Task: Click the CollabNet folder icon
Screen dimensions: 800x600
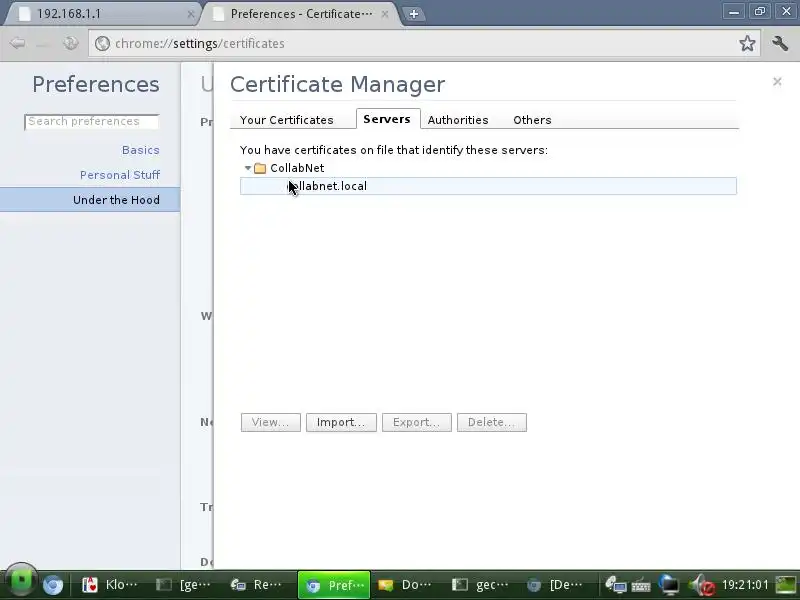Action: coord(260,168)
